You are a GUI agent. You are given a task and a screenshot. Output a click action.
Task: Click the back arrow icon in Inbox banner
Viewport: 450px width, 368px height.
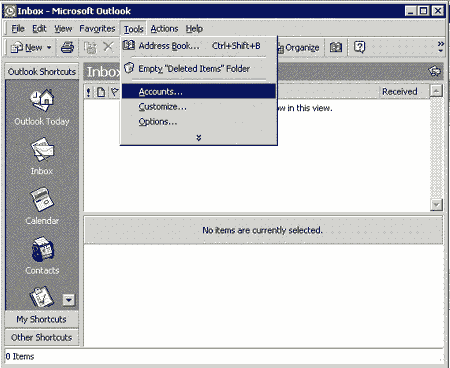435,71
